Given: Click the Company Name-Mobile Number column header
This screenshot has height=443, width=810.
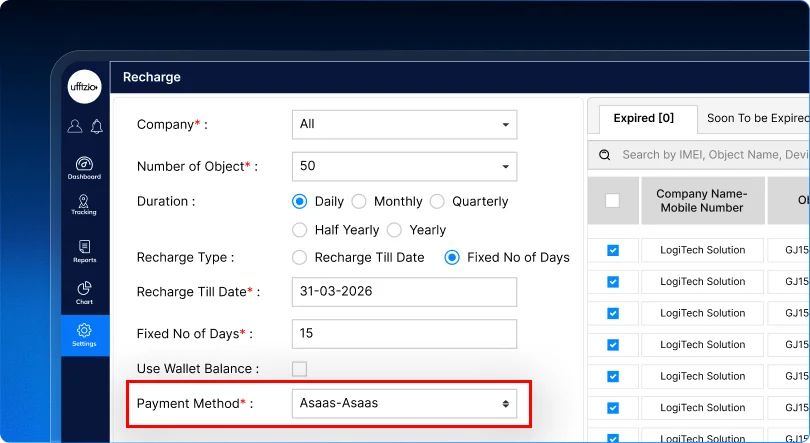Looking at the screenshot, I should (703, 200).
